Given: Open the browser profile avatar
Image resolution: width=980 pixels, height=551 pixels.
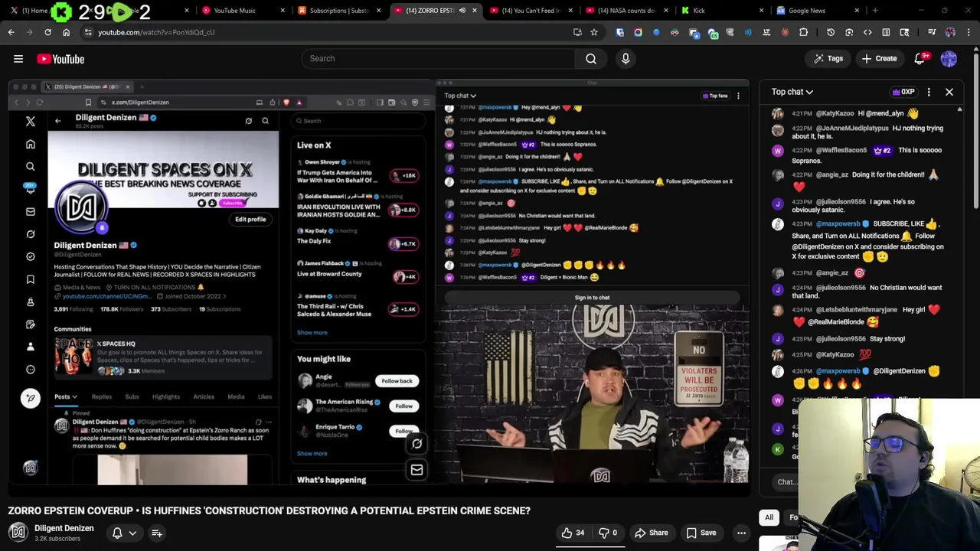Looking at the screenshot, I should tap(950, 32).
